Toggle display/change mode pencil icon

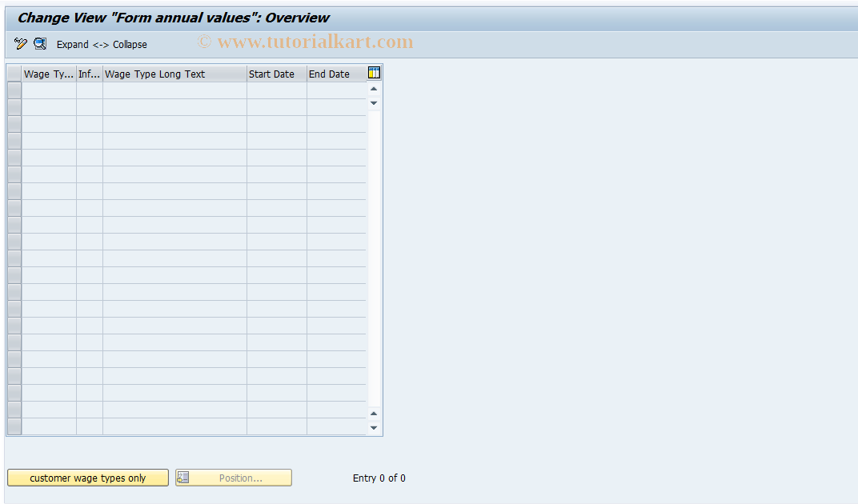tap(21, 44)
